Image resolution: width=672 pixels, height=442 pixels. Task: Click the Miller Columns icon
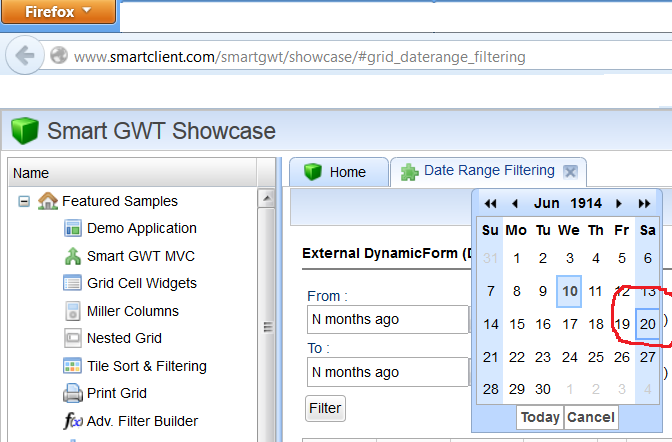[73, 311]
